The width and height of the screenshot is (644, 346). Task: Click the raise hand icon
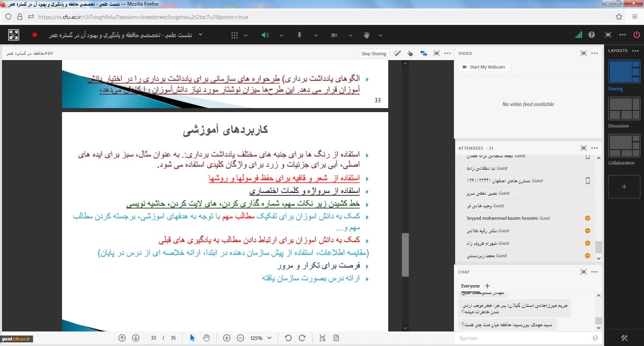(x=366, y=35)
